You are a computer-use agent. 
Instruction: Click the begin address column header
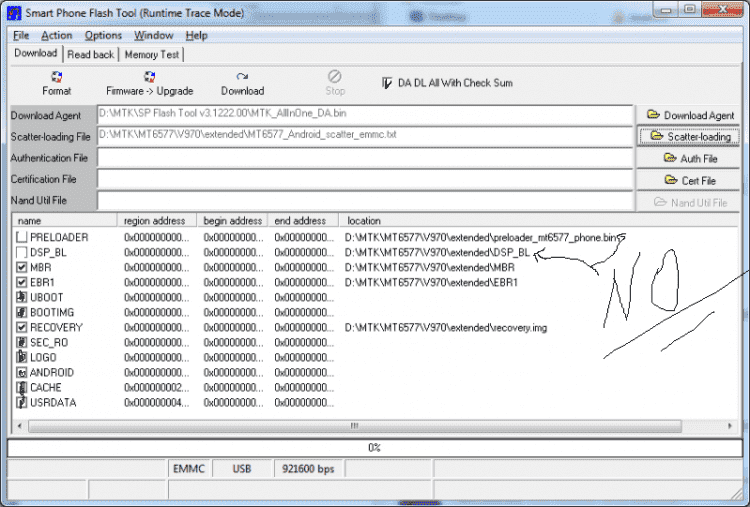click(x=232, y=220)
